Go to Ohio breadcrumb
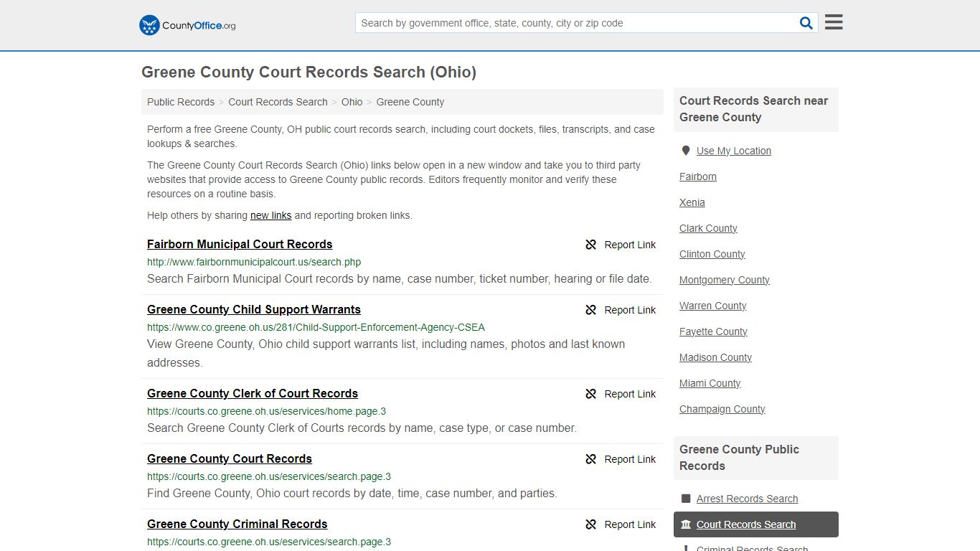The height and width of the screenshot is (551, 980). (x=352, y=102)
